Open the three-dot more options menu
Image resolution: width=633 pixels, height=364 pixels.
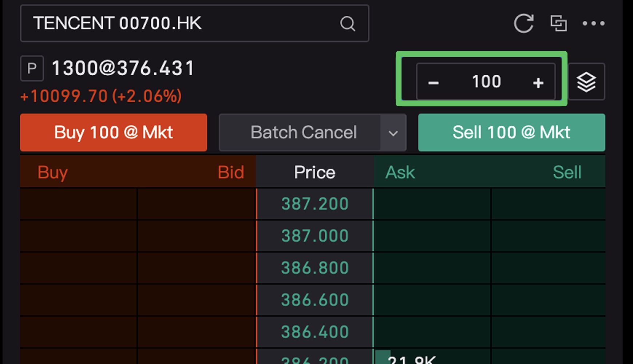pos(593,23)
